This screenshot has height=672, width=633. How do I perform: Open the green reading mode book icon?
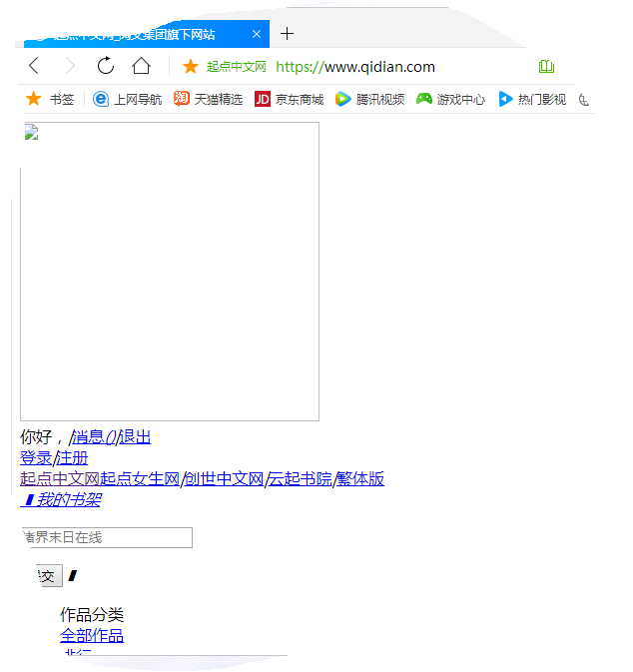(546, 67)
